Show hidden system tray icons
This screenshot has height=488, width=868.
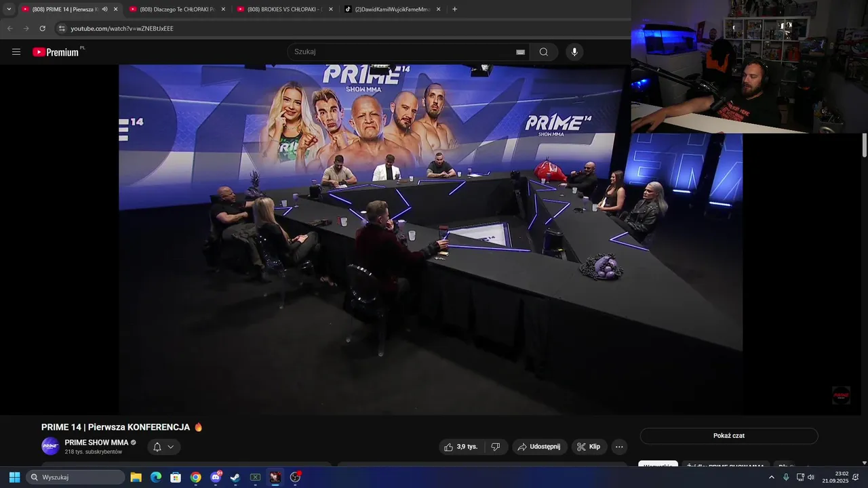coord(771,477)
